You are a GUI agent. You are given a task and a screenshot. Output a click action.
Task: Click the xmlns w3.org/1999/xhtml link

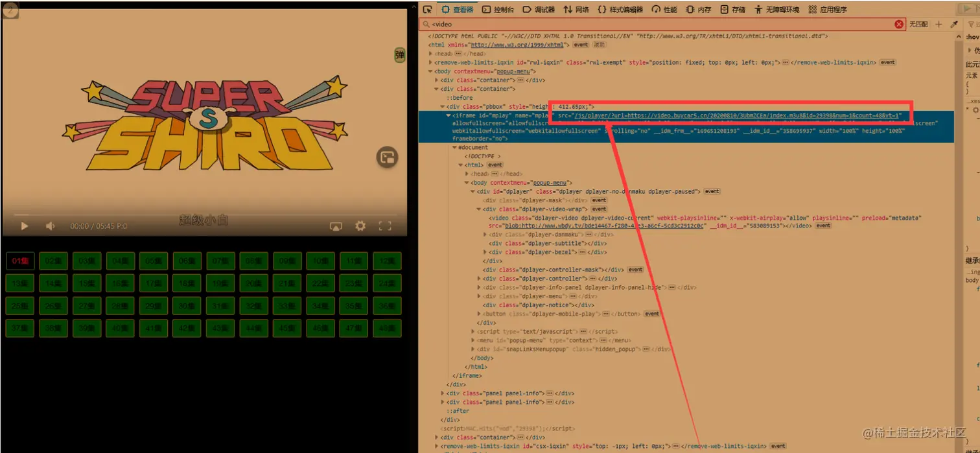pos(519,45)
